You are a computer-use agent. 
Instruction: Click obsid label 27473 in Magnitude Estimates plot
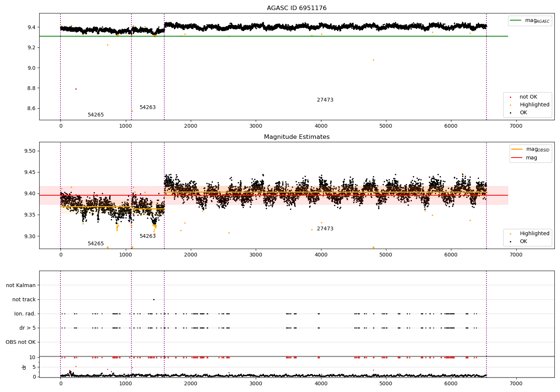click(x=325, y=229)
